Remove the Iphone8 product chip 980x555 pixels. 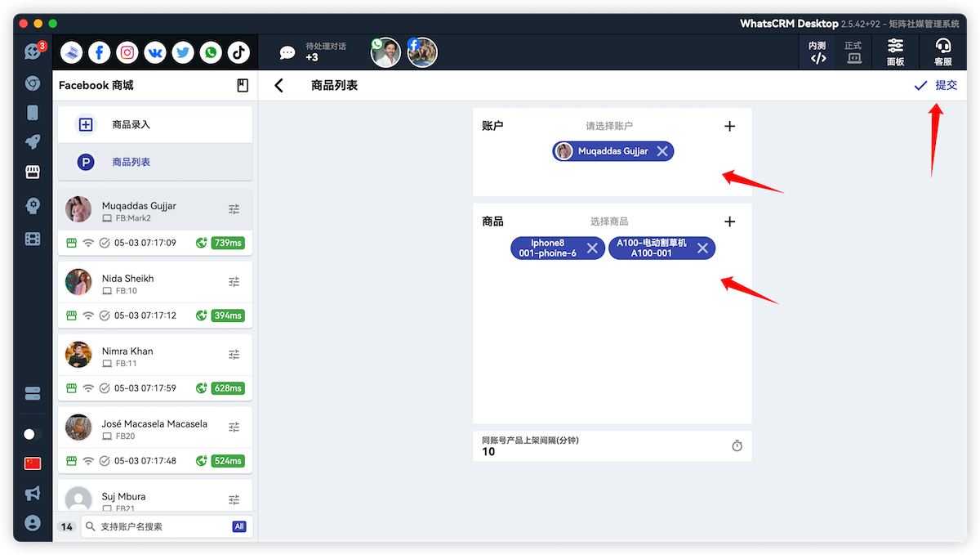click(x=592, y=248)
